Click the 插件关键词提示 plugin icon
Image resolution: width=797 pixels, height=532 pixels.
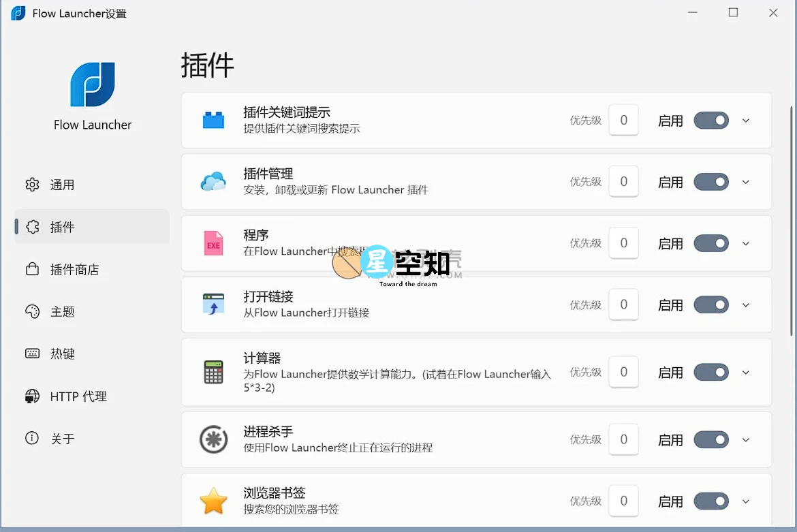point(214,120)
